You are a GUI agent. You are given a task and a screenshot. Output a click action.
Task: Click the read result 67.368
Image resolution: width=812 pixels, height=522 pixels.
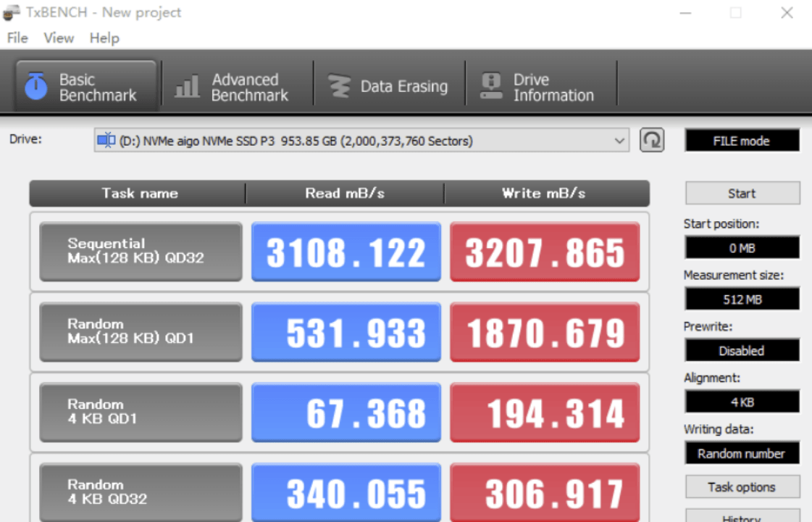(346, 412)
